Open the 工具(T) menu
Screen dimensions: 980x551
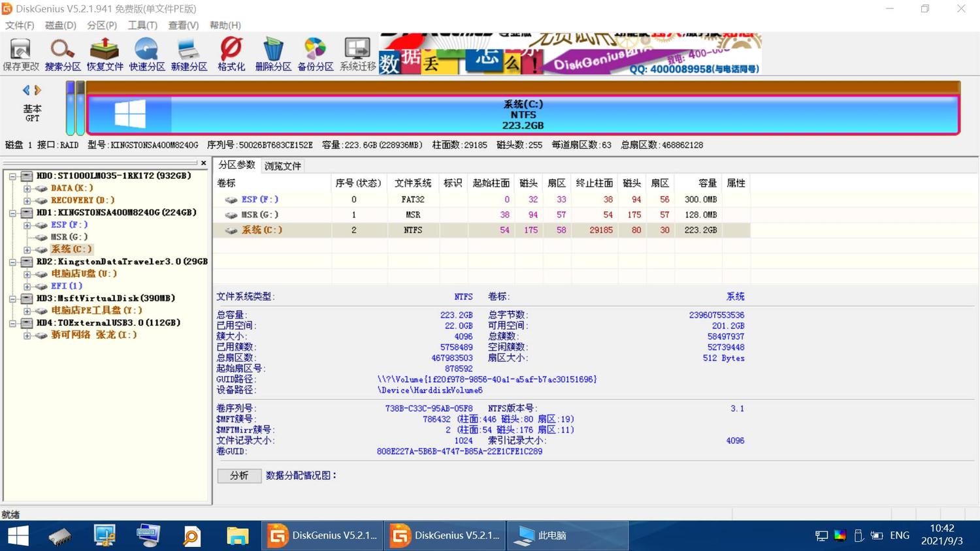pos(142,25)
